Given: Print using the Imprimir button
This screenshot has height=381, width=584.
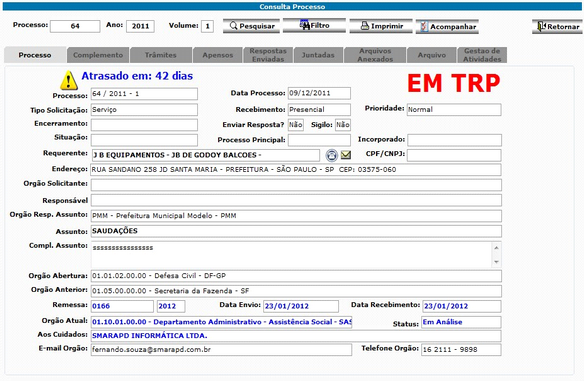Looking at the screenshot, I should click(381, 26).
